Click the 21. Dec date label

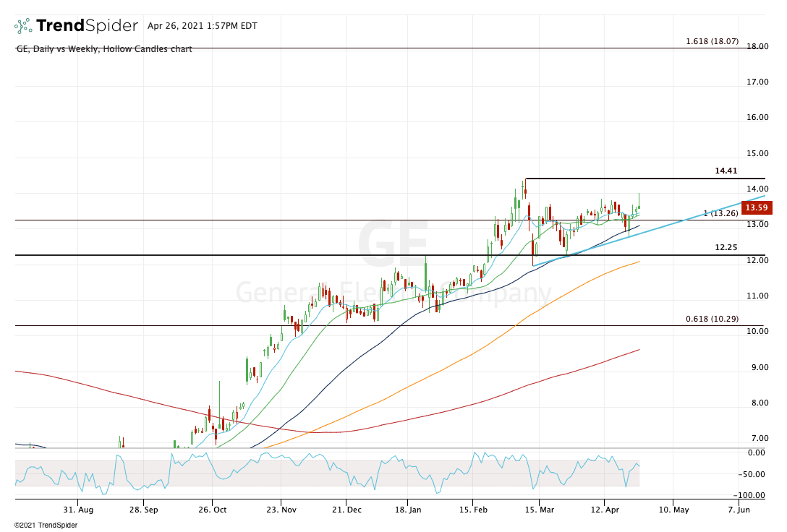click(346, 510)
